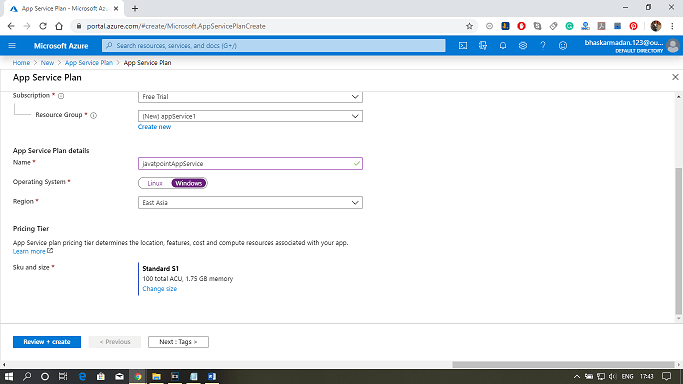
Task: Expand the Subscription dropdown
Action: tap(250, 97)
